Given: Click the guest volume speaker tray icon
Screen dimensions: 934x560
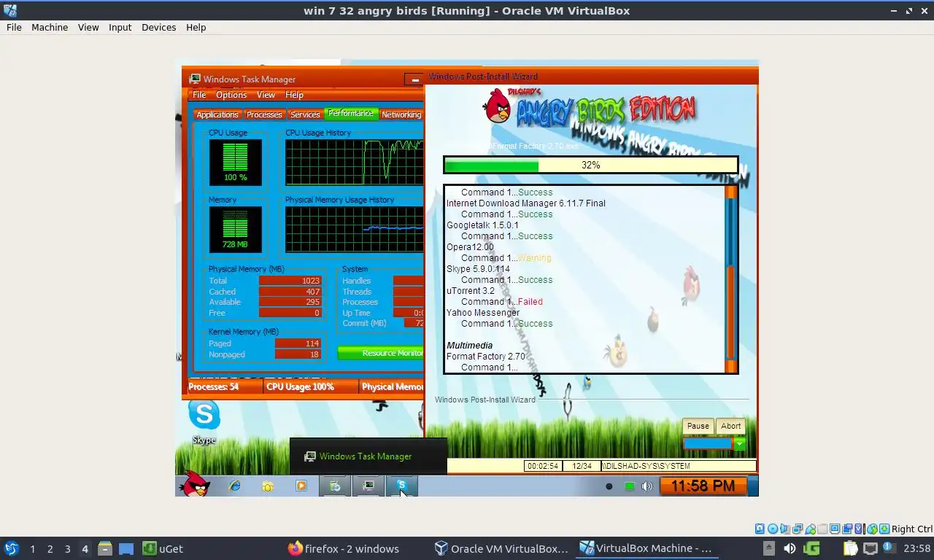Looking at the screenshot, I should point(647,486).
